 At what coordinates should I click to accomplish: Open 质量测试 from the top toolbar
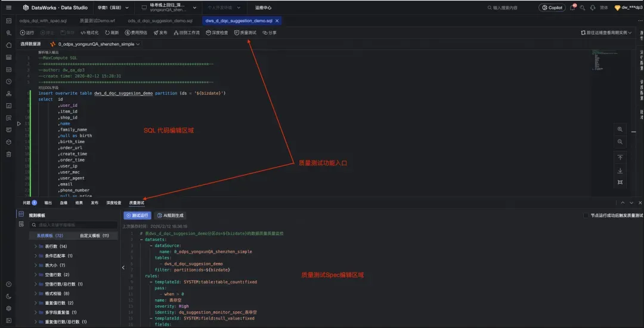coord(245,33)
